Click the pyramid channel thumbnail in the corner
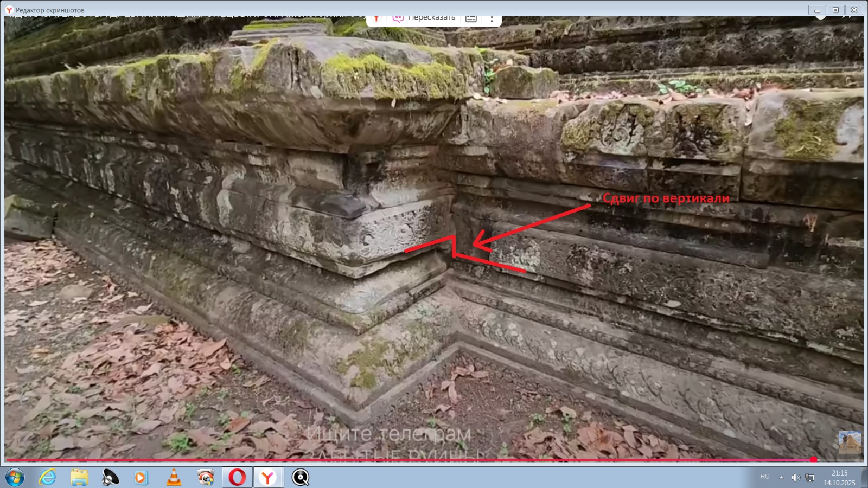The image size is (868, 488). pyautogui.click(x=849, y=442)
